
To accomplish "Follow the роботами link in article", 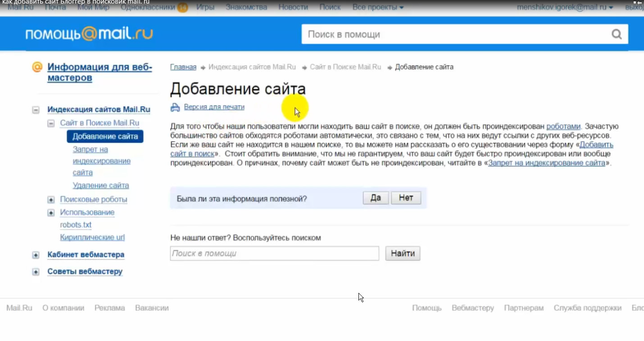I will click(x=563, y=126).
